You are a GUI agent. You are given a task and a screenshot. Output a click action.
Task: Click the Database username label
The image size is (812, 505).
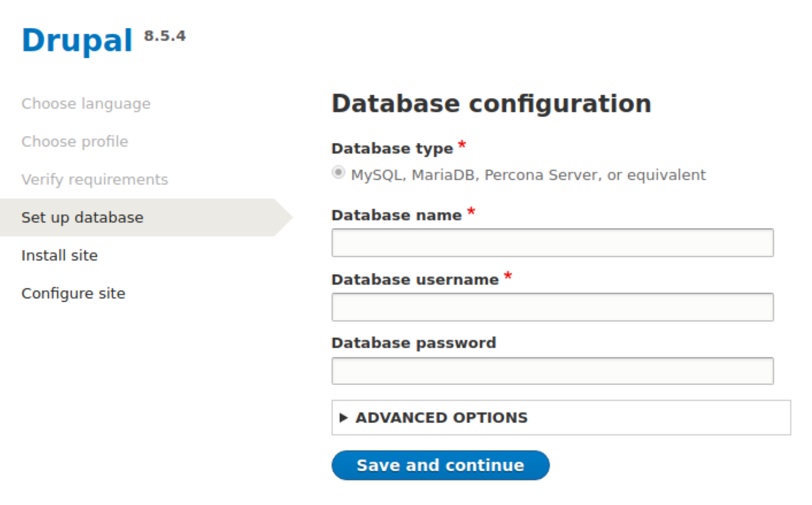[415, 280]
